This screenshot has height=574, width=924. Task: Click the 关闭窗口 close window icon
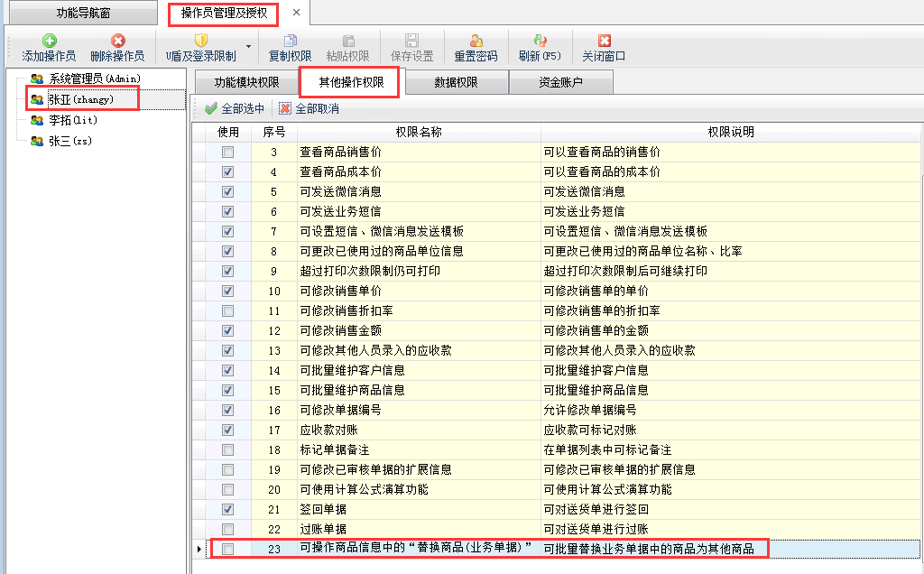pos(604,41)
